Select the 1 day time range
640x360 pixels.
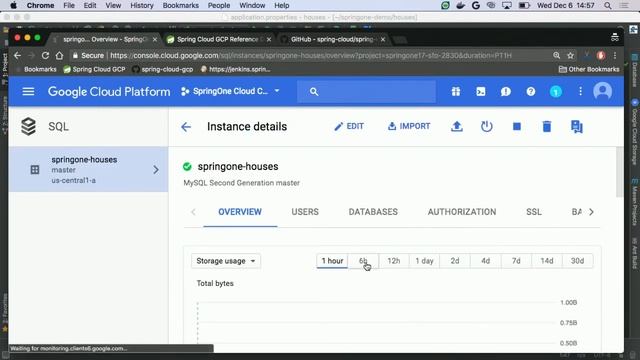tap(424, 261)
